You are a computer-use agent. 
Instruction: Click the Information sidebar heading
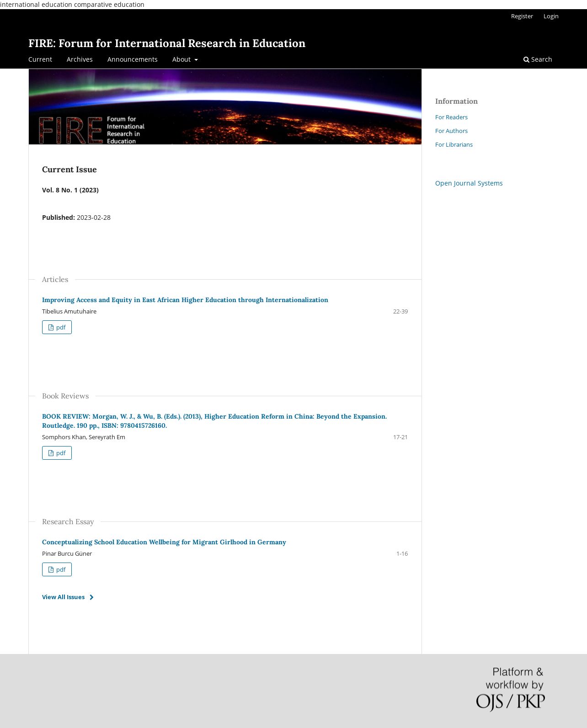pyautogui.click(x=456, y=101)
